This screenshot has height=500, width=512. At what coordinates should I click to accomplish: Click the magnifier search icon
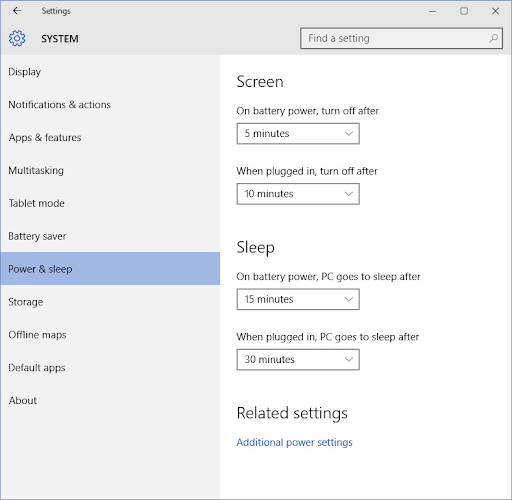click(494, 38)
